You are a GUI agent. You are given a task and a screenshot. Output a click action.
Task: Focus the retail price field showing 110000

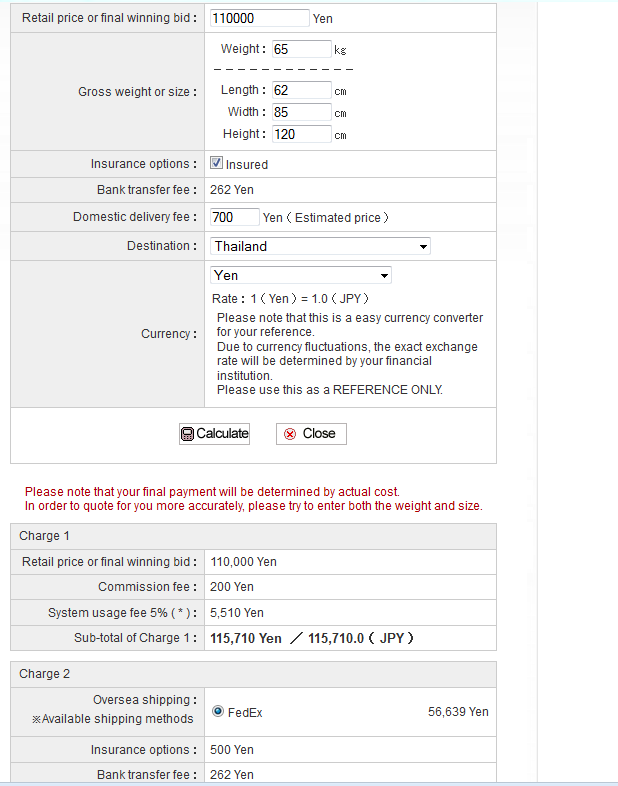pos(260,18)
